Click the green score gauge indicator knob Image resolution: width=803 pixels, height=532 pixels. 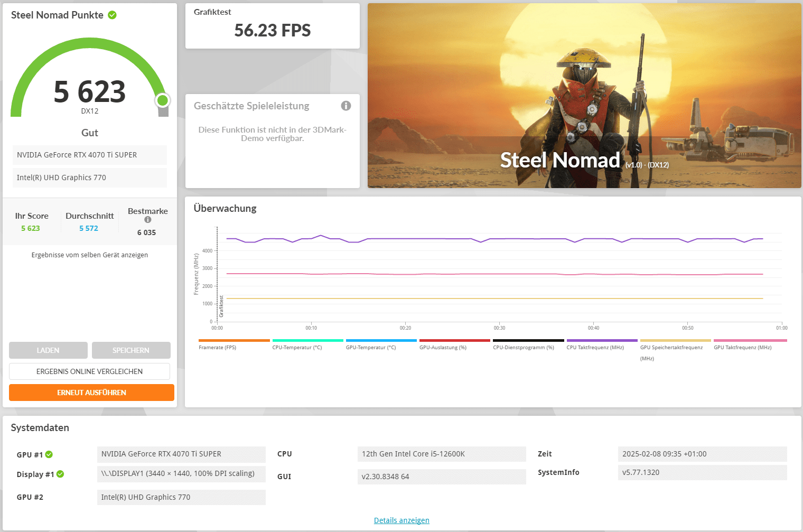click(163, 100)
